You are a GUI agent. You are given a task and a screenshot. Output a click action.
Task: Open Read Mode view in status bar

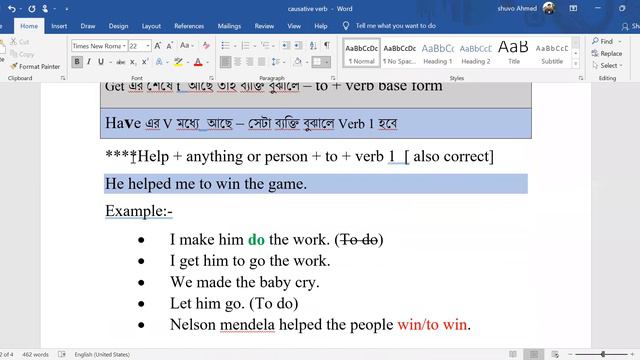(513, 354)
